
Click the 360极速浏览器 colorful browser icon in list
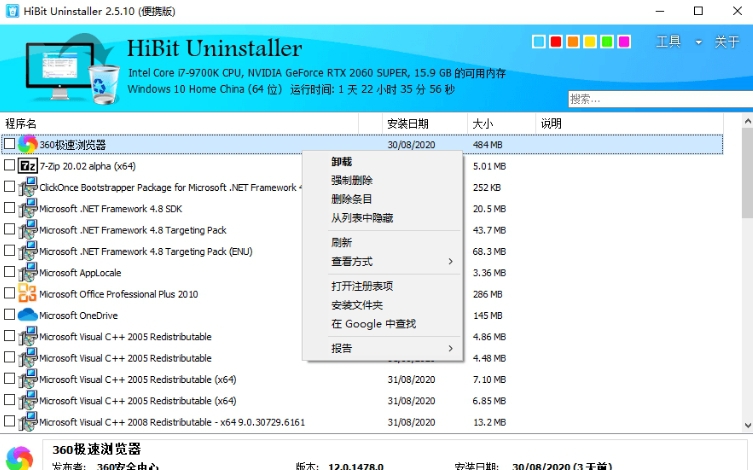[x=27, y=144]
